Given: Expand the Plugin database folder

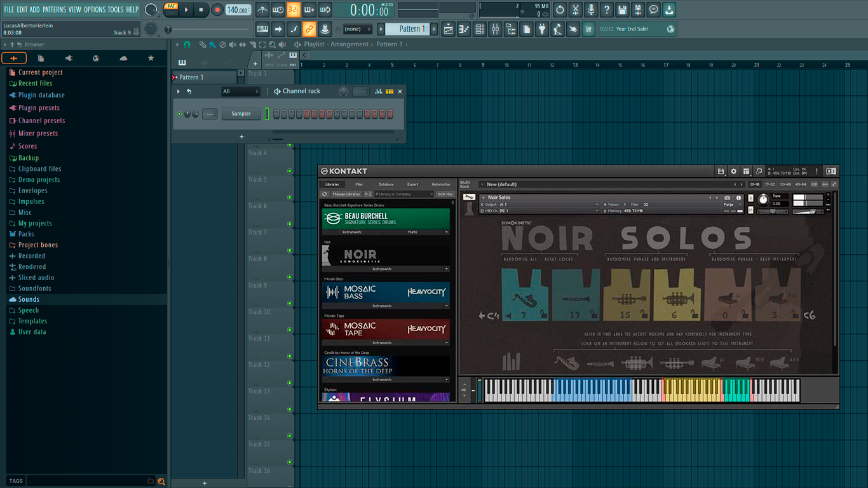Looking at the screenshot, I should [41, 95].
